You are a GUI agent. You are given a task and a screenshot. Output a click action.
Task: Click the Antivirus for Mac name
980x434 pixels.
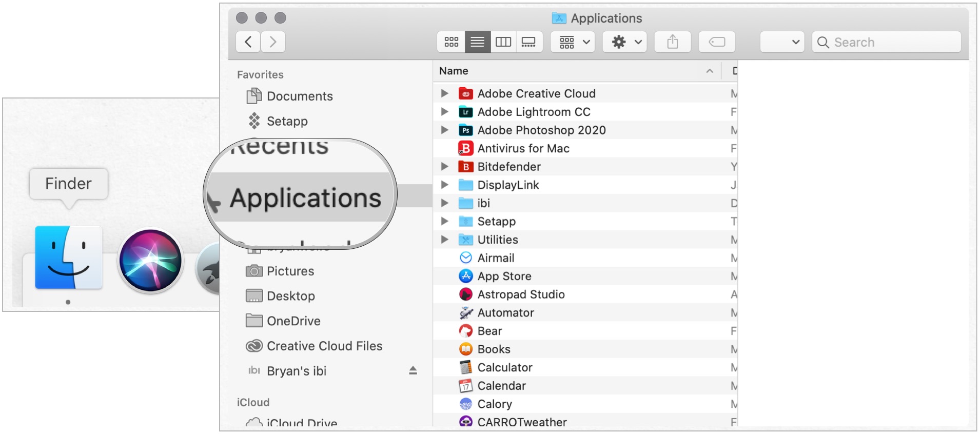[x=523, y=148]
